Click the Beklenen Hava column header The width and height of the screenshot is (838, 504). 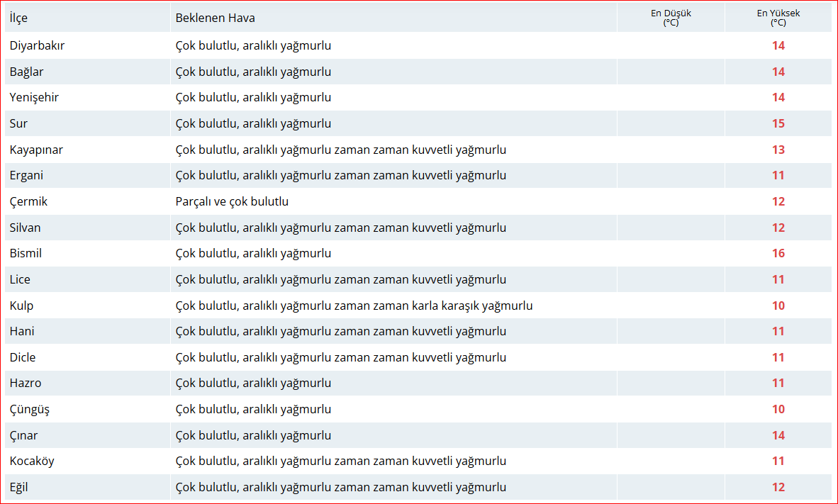(216, 18)
